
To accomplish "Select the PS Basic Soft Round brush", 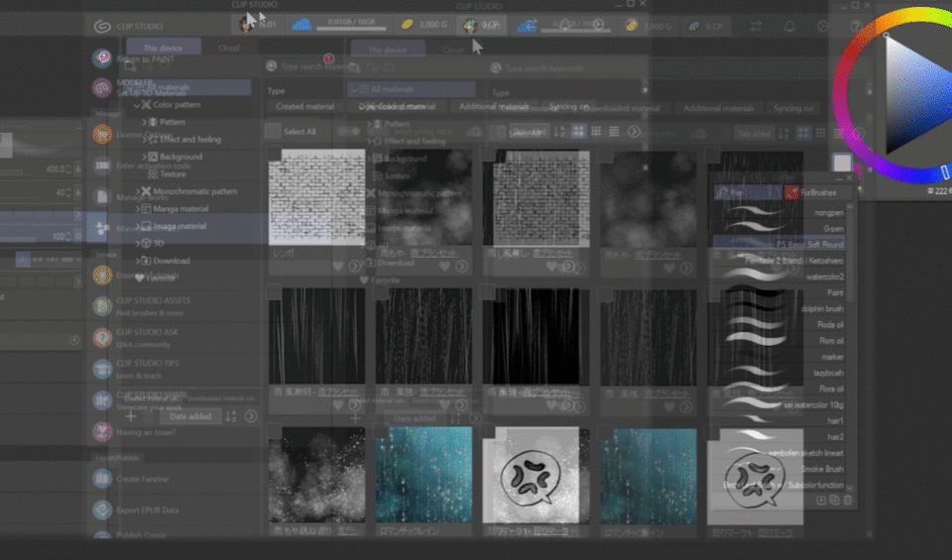I will [x=778, y=244].
